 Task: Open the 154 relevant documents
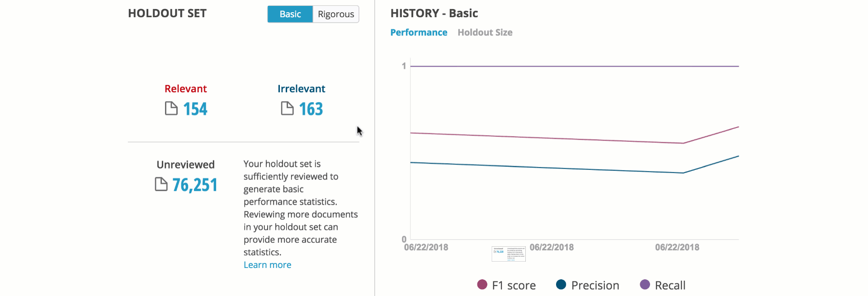(195, 109)
